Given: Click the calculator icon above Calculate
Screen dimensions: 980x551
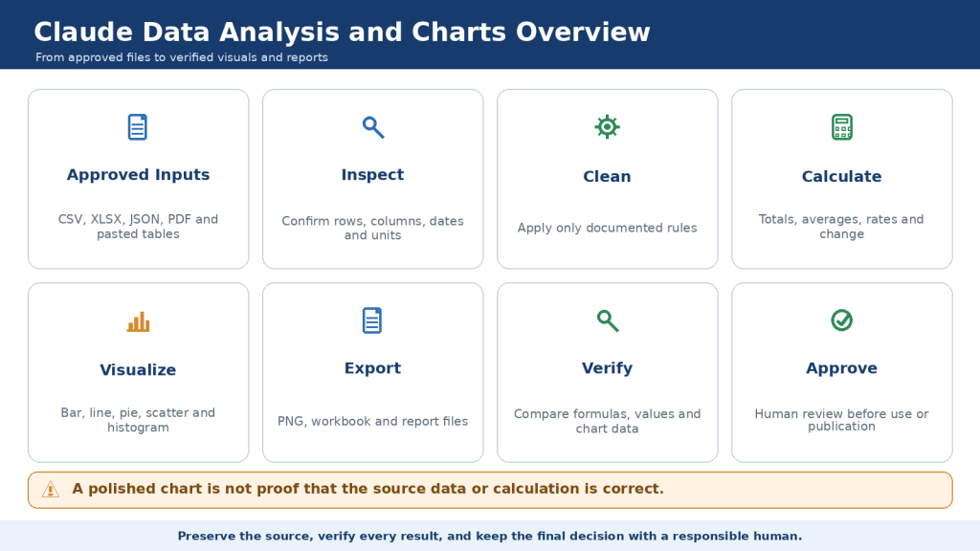Looking at the screenshot, I should click(842, 127).
